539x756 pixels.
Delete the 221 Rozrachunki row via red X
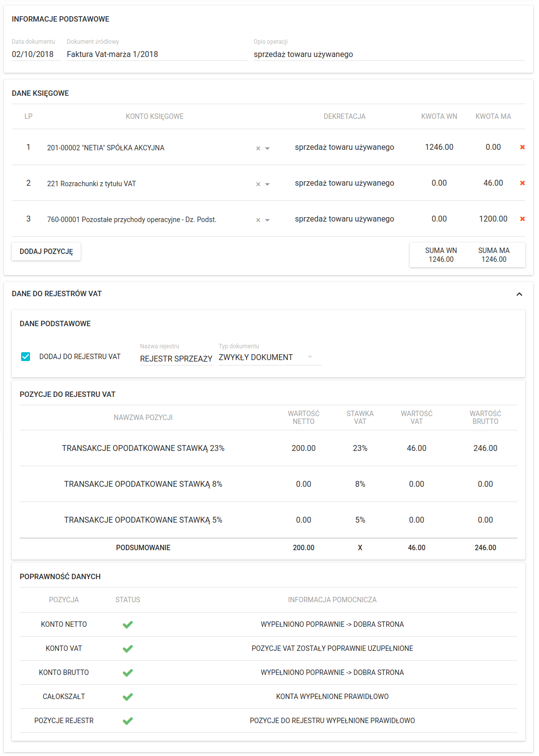pyautogui.click(x=522, y=183)
